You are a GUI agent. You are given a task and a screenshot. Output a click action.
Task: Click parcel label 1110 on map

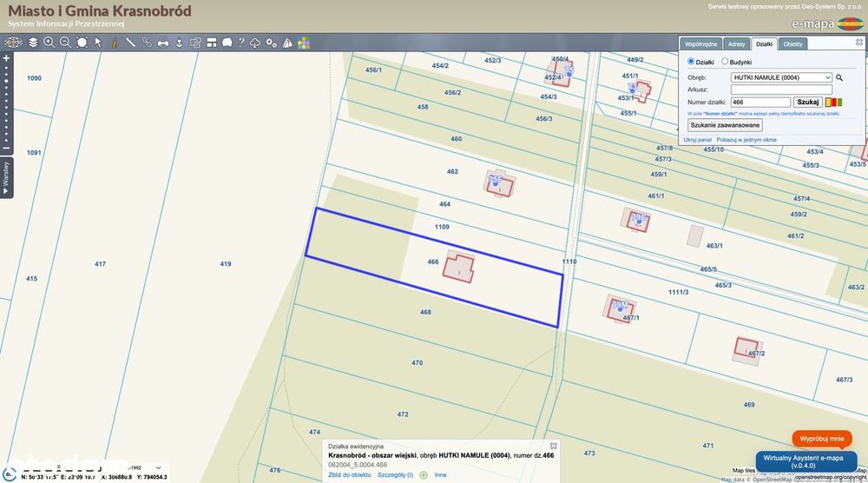click(x=569, y=262)
